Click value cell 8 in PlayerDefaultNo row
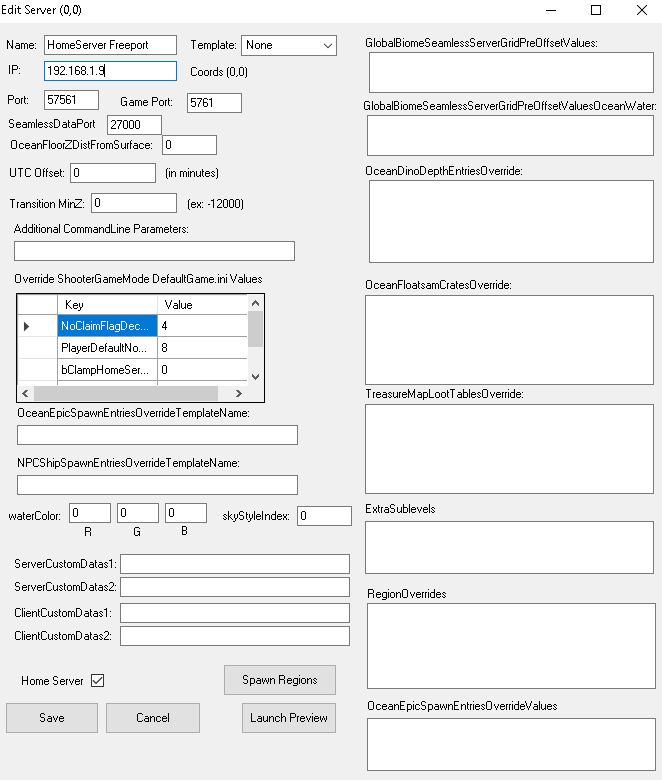Image resolution: width=662 pixels, height=780 pixels. [202, 348]
